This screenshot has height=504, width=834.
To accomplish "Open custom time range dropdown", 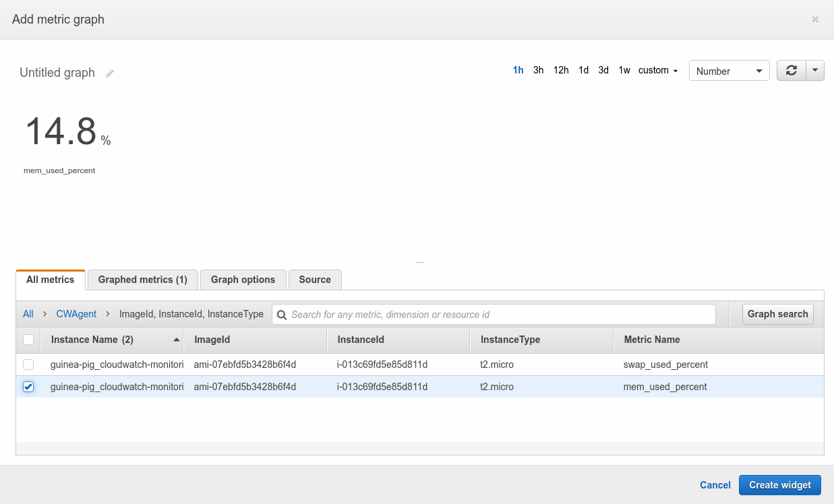I will point(658,70).
